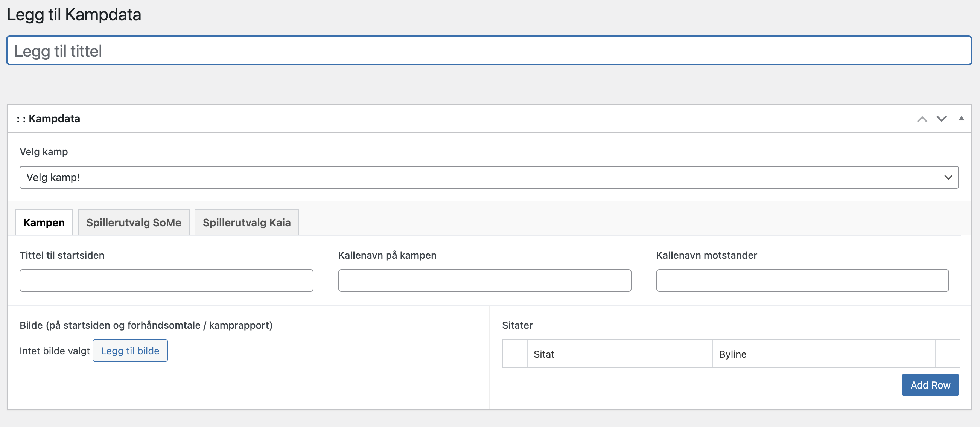The width and height of the screenshot is (980, 427).
Task: Focus the Kallenavn på kampen input
Action: (484, 281)
